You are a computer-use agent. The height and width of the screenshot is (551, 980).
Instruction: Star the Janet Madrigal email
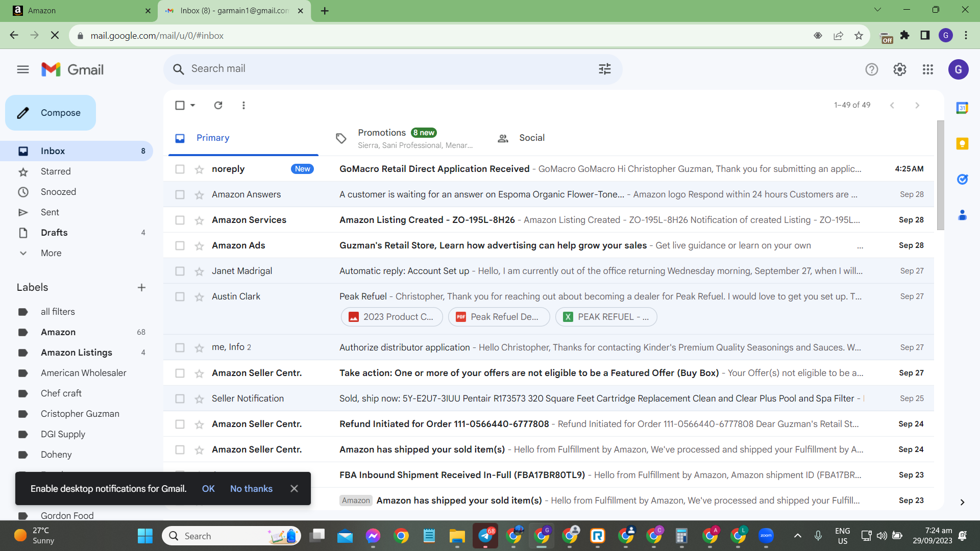coord(199,271)
